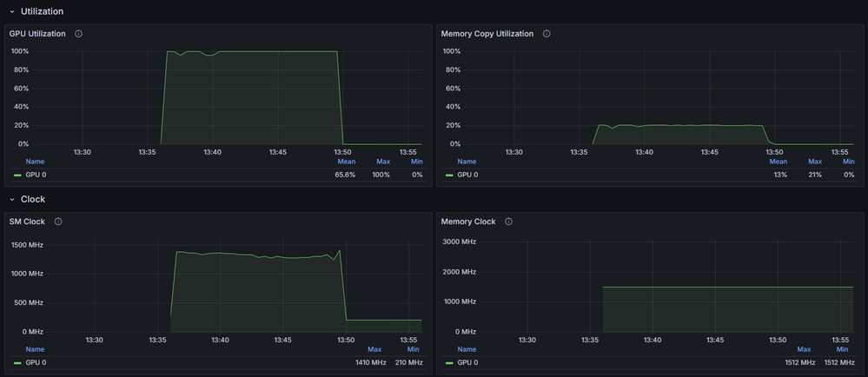
Task: Click the 210 MHz min value in SM Clock
Action: (409, 362)
